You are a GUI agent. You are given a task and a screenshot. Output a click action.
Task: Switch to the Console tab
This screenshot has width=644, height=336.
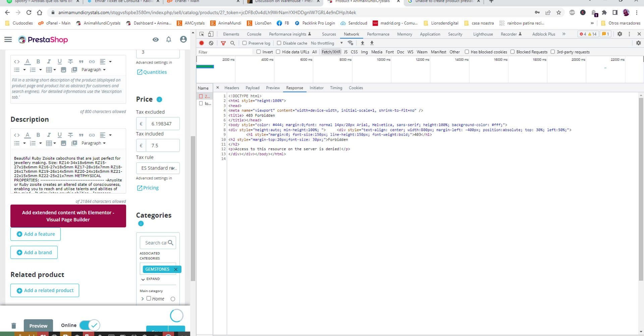[x=254, y=34]
